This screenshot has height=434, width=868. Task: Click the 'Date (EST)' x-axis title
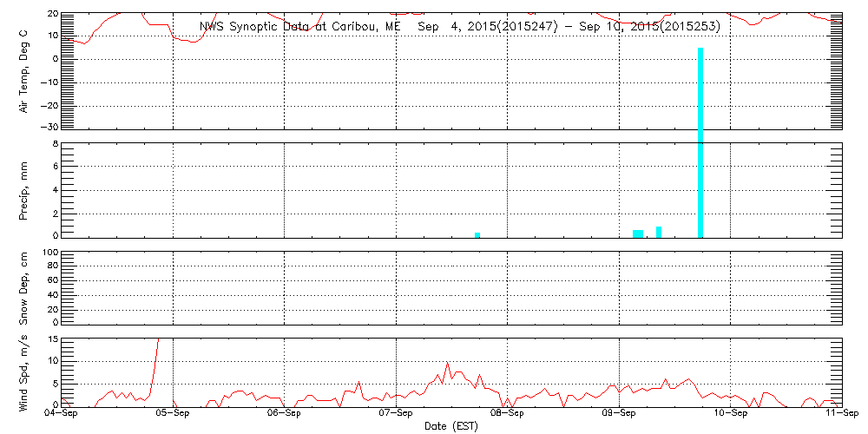point(451,426)
